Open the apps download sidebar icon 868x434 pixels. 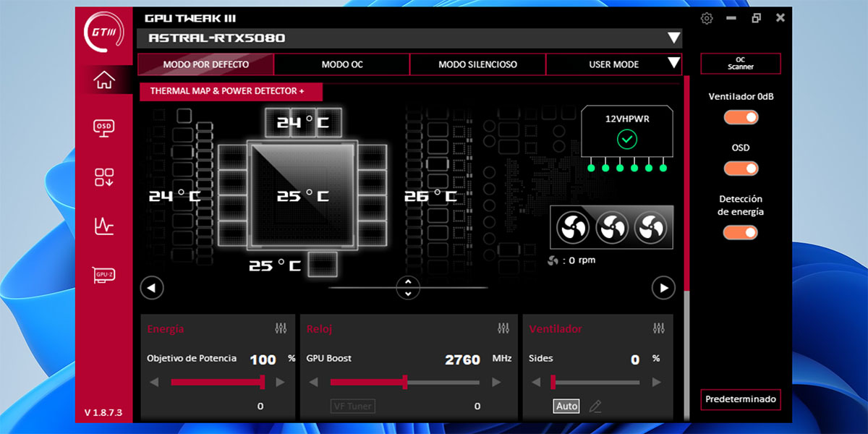click(104, 177)
